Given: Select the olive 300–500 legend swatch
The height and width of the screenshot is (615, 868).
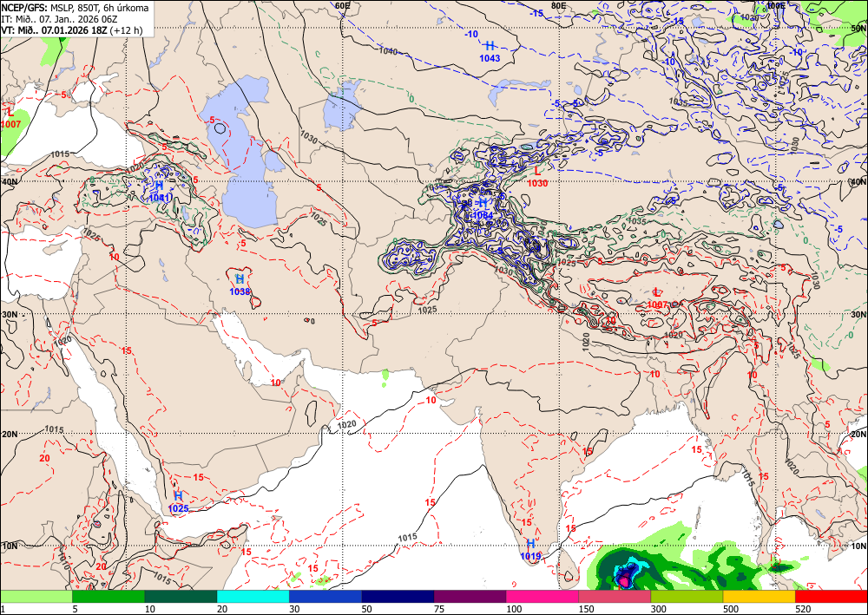Looking at the screenshot, I should point(687,596).
